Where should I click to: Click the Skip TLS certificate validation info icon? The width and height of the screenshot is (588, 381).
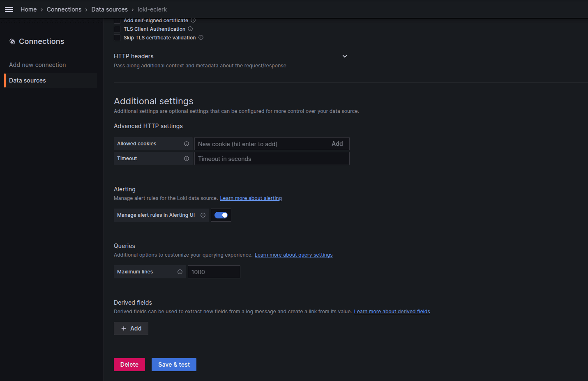point(201,37)
